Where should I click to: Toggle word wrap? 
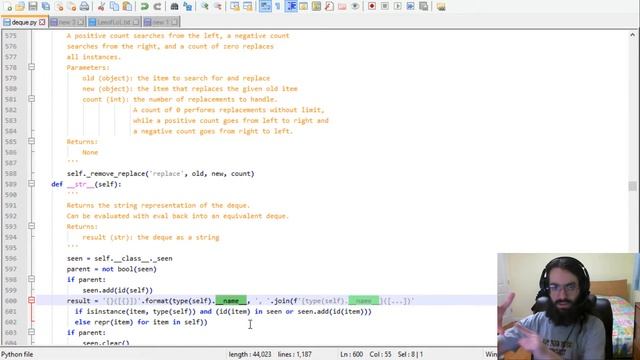(x=265, y=6)
